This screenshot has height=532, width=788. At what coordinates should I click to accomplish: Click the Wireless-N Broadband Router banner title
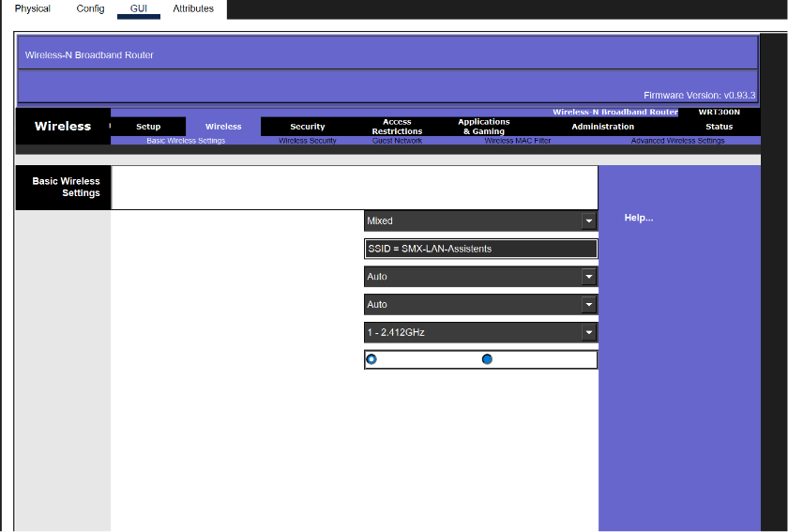[x=89, y=55]
